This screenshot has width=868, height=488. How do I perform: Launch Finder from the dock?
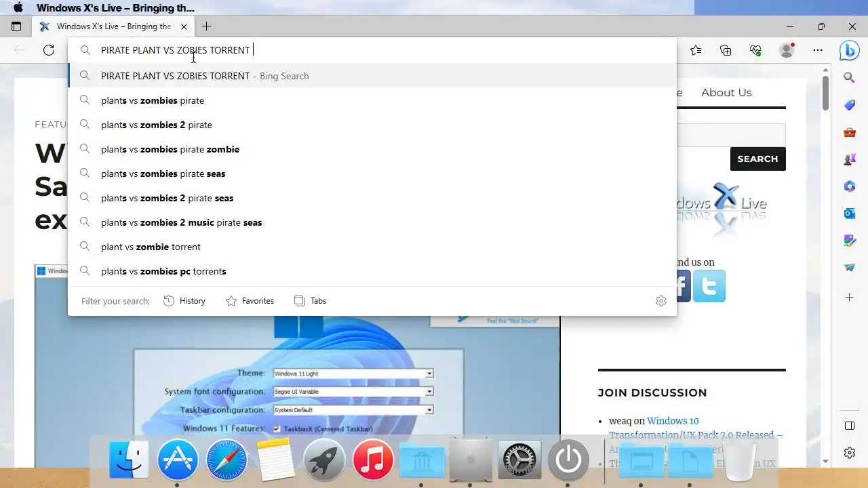tap(129, 460)
